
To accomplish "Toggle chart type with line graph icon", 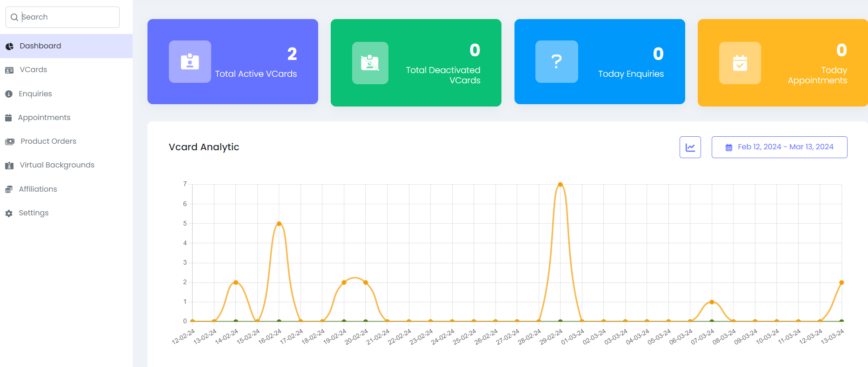I will pyautogui.click(x=690, y=147).
